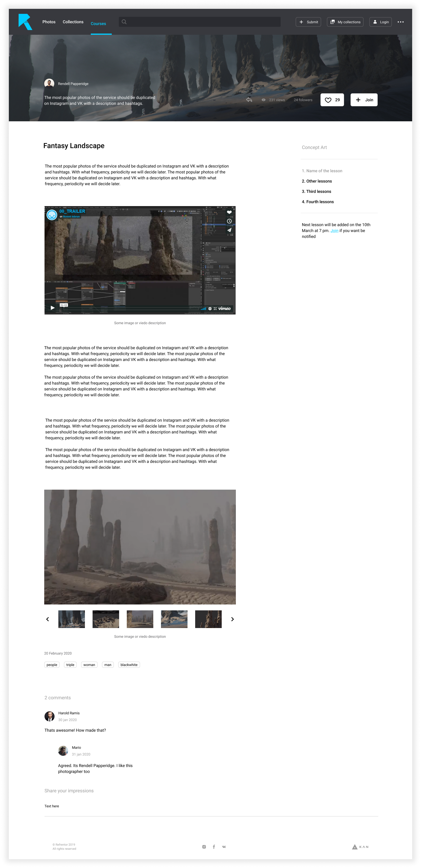The height and width of the screenshot is (868, 421).
Task: Open the three-dots more menu
Action: click(x=400, y=22)
